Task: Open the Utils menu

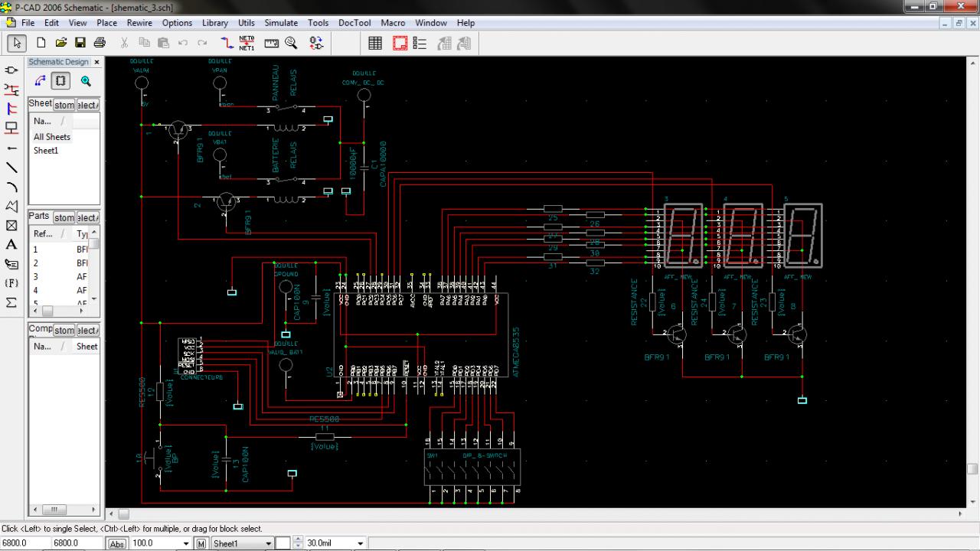Action: tap(247, 23)
